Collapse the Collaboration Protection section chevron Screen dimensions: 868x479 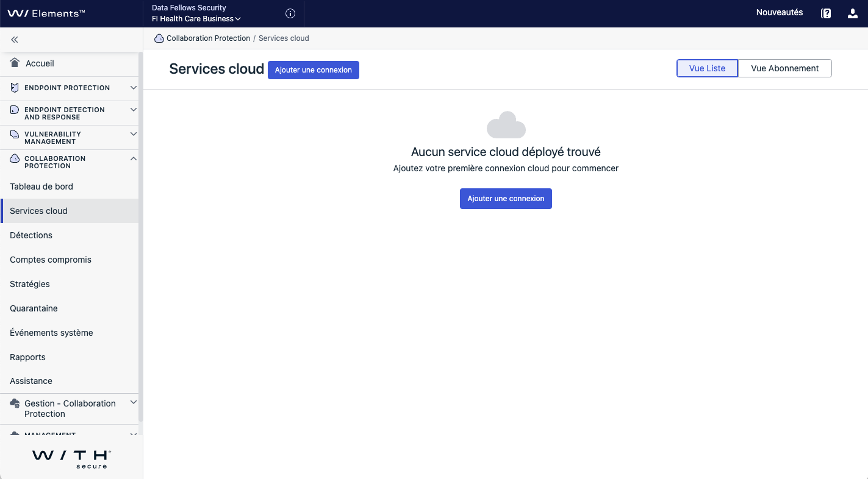(134, 158)
